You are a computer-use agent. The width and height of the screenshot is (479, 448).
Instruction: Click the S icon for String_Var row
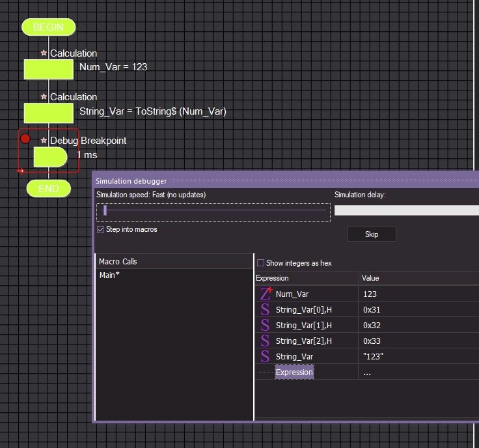265,356
